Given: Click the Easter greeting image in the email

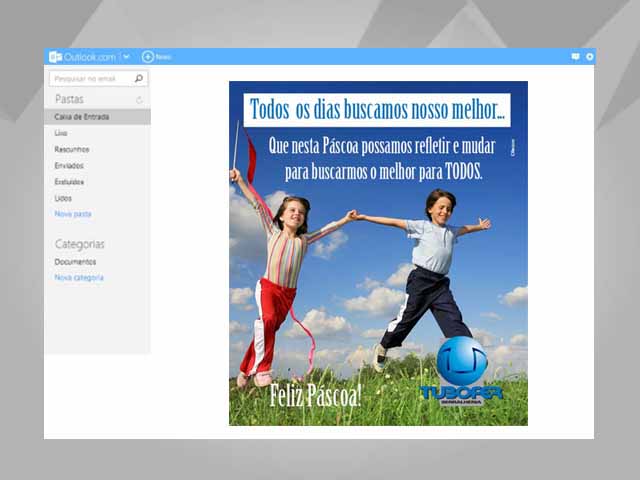Looking at the screenshot, I should [378, 253].
